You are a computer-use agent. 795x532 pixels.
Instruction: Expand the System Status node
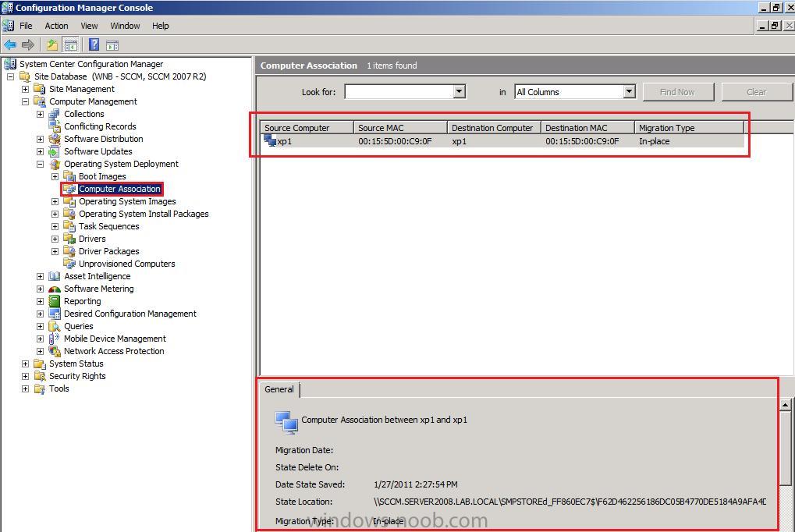[x=25, y=364]
